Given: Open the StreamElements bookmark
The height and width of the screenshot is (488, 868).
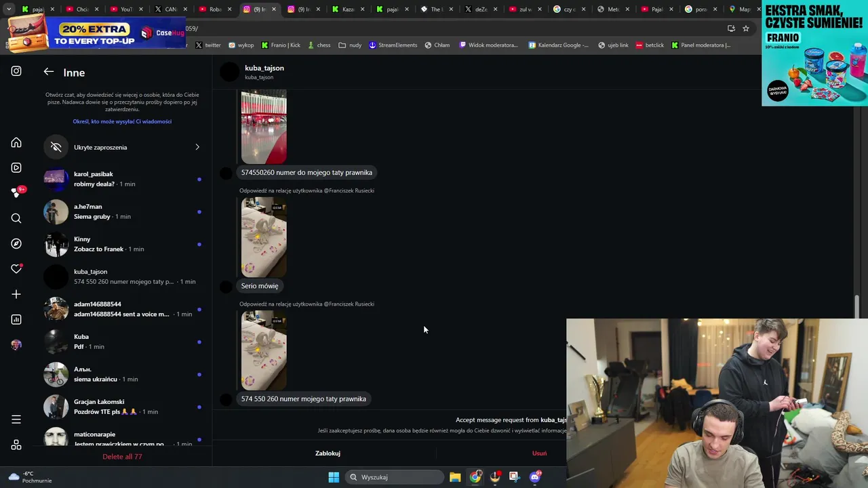Looking at the screenshot, I should click(393, 45).
